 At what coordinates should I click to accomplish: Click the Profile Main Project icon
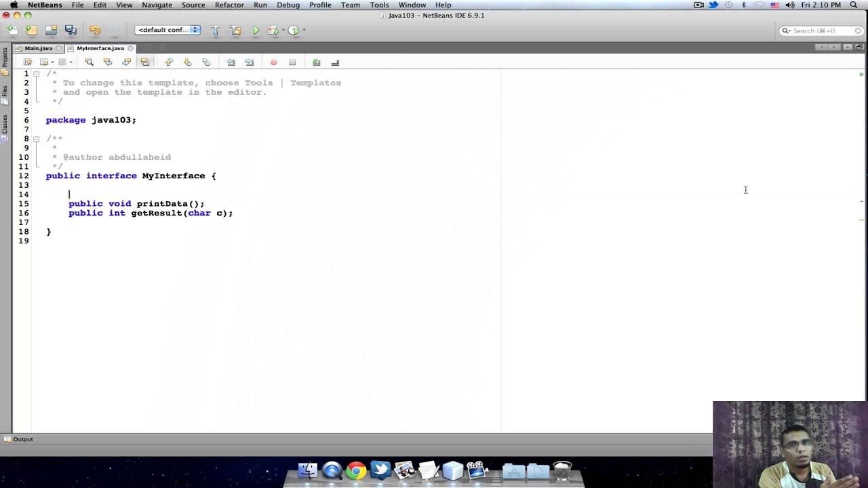point(294,30)
